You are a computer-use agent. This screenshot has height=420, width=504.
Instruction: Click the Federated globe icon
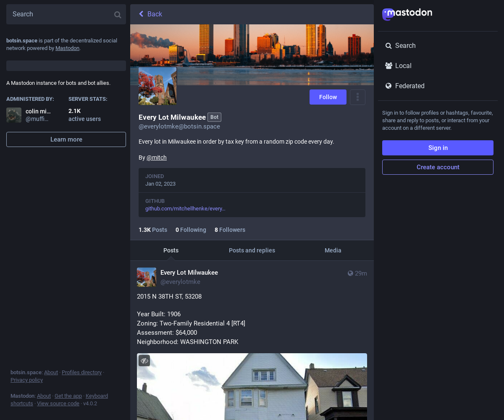[x=388, y=86]
